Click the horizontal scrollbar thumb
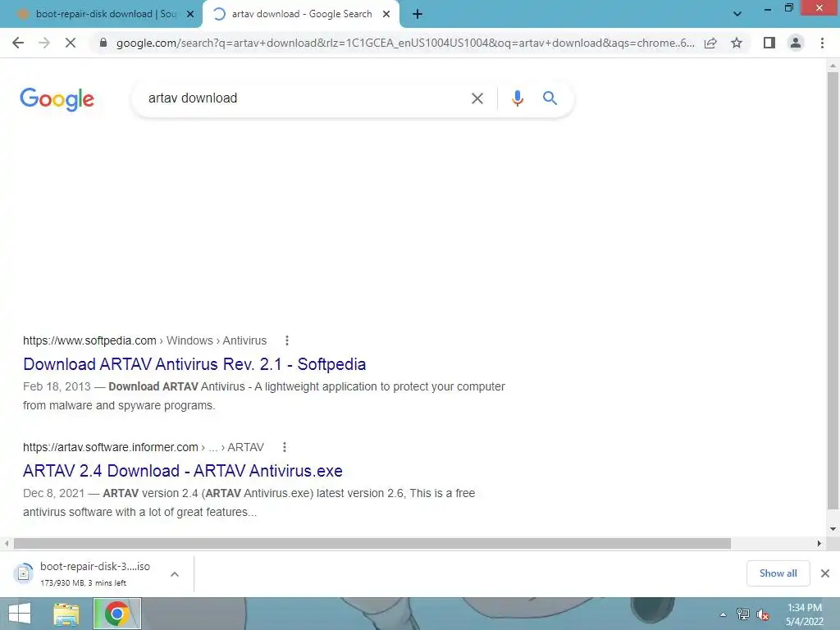The image size is (840, 630). coord(372,544)
